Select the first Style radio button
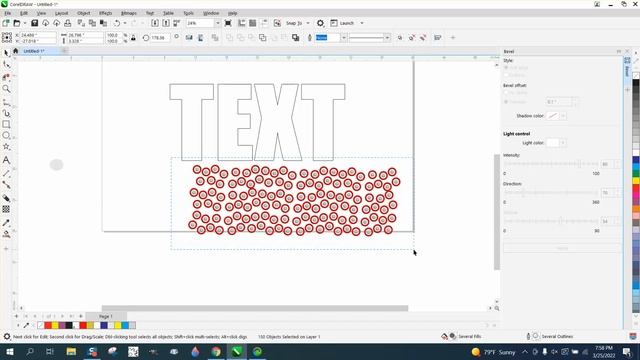 coord(506,68)
